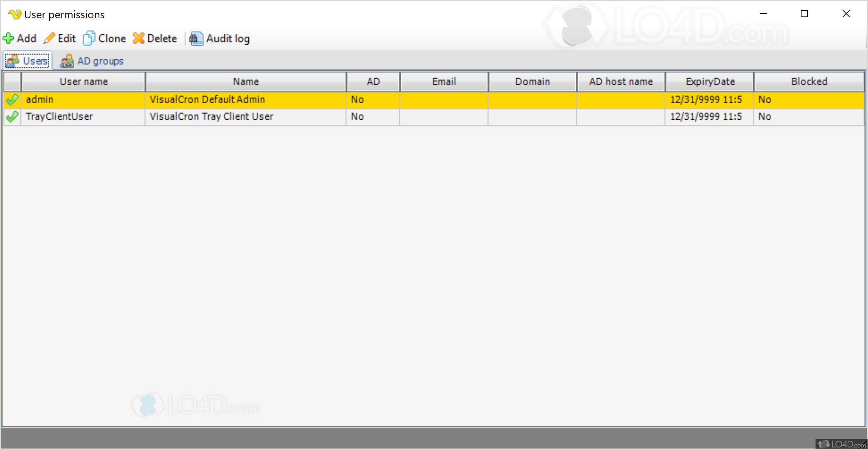This screenshot has width=868, height=449.
Task: Click the Users tab people icon
Action: click(x=13, y=61)
